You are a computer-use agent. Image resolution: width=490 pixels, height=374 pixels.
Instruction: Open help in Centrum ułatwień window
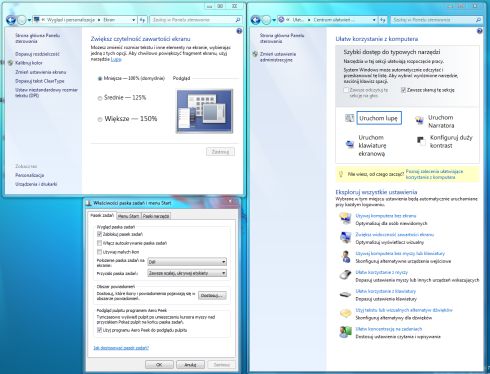coord(479,31)
